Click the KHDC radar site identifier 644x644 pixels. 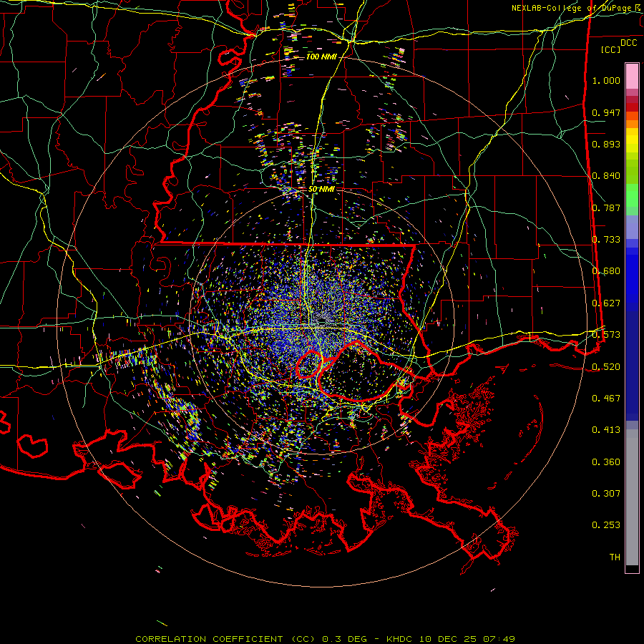click(x=401, y=639)
